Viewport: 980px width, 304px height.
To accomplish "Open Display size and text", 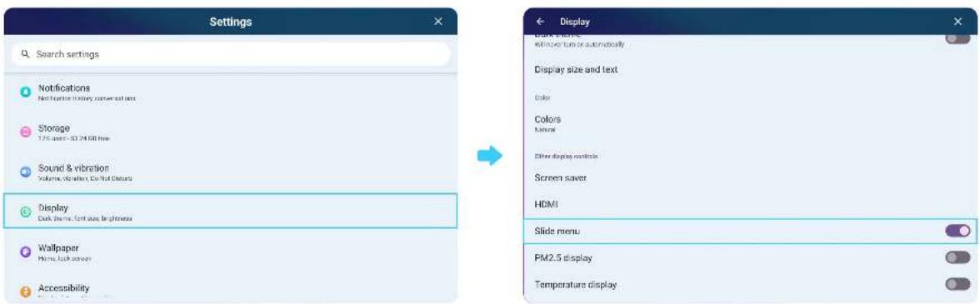I will click(x=749, y=69).
